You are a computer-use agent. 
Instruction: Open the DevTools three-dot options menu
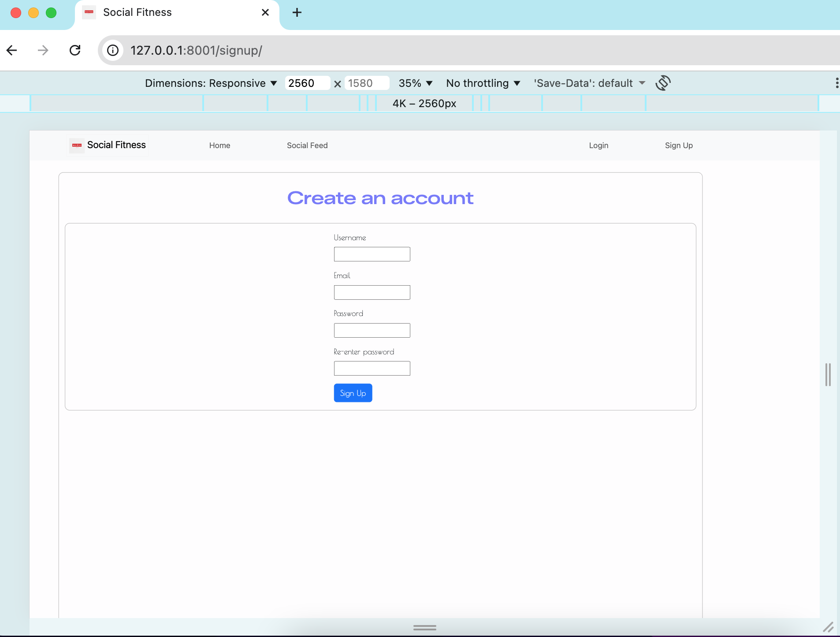point(836,83)
